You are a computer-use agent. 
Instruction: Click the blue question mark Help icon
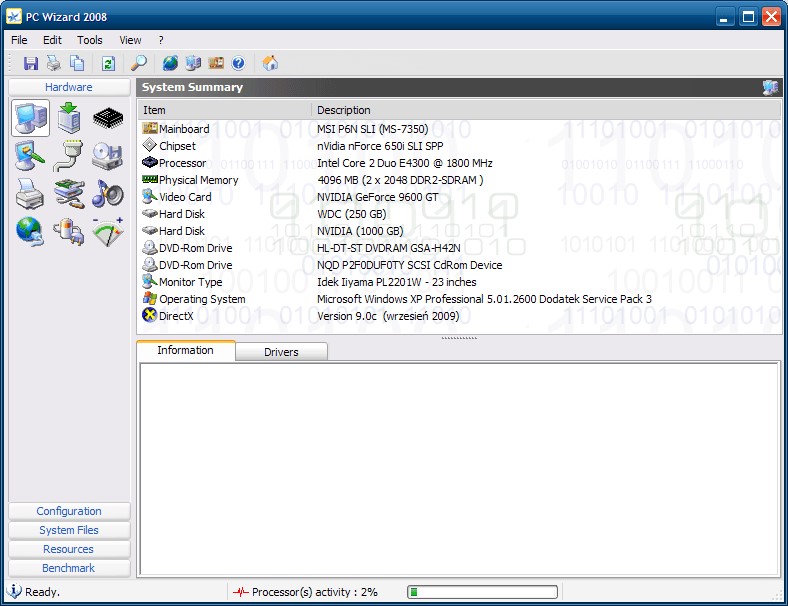coord(238,63)
